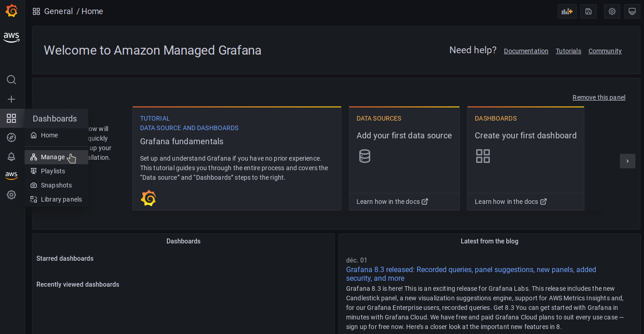The height and width of the screenshot is (334, 644).
Task: Open AWS data sources icon in lower sidebar
Action: [11, 175]
